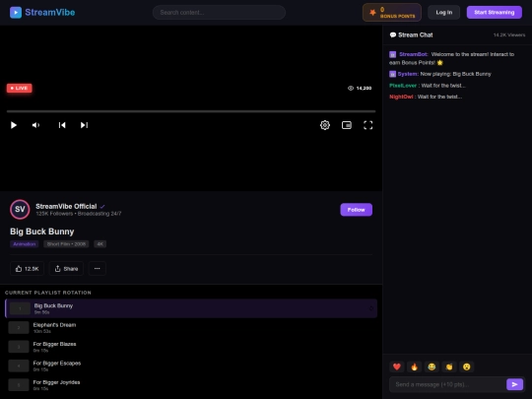Click the verified checkmark badge
Screen dimensions: 532x399
click(102, 206)
